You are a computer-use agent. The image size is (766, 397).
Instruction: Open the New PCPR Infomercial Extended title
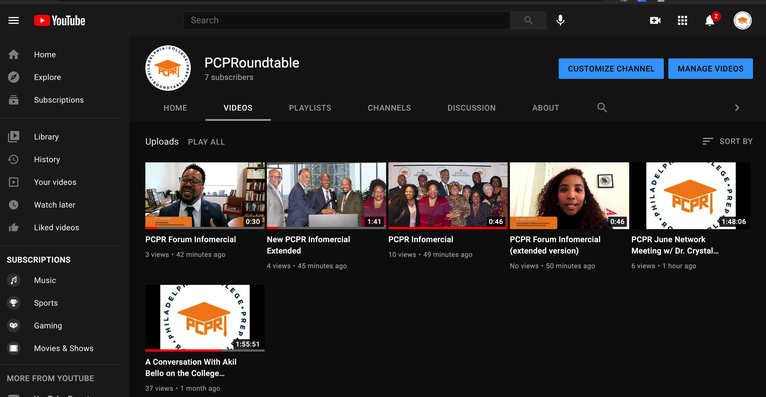pyautogui.click(x=308, y=245)
